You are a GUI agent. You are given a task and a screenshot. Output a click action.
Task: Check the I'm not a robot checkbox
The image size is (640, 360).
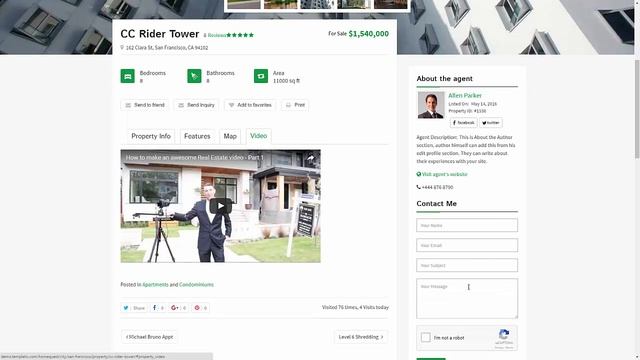(426, 338)
